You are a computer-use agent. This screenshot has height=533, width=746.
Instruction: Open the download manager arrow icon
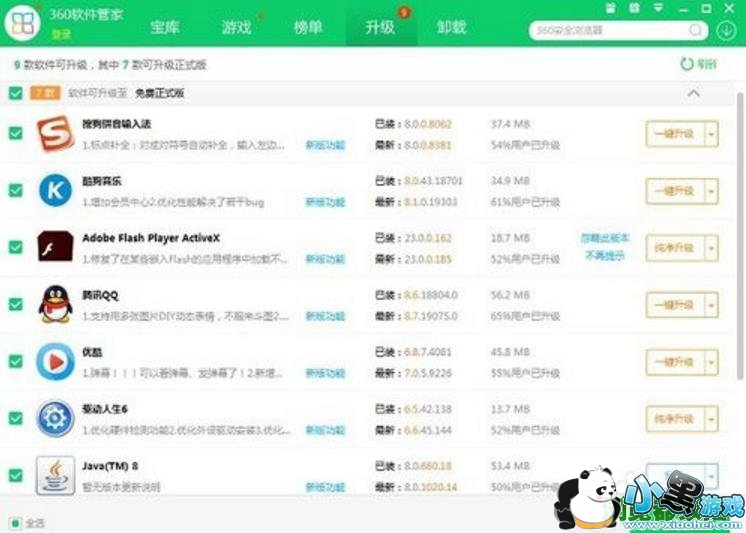726,30
